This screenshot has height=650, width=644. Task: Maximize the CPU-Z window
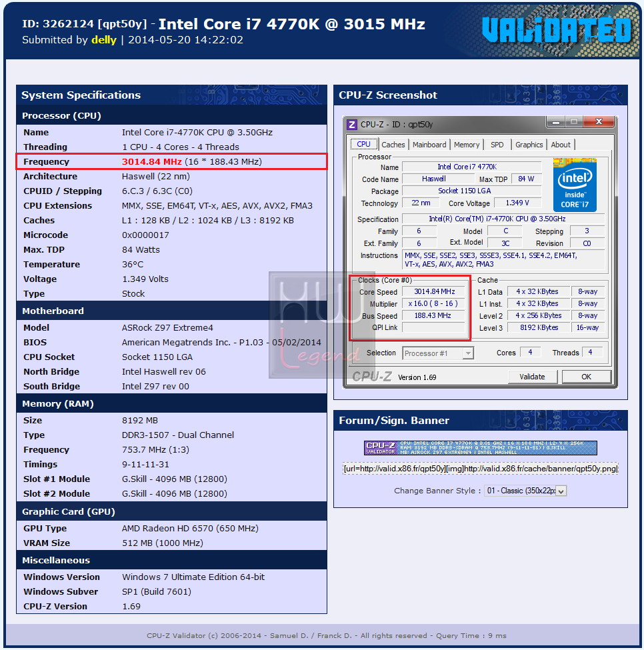[574, 122]
